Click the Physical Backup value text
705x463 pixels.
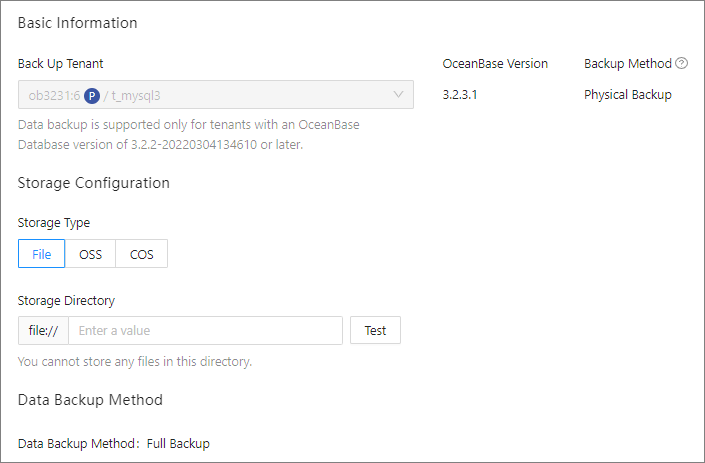[628, 95]
